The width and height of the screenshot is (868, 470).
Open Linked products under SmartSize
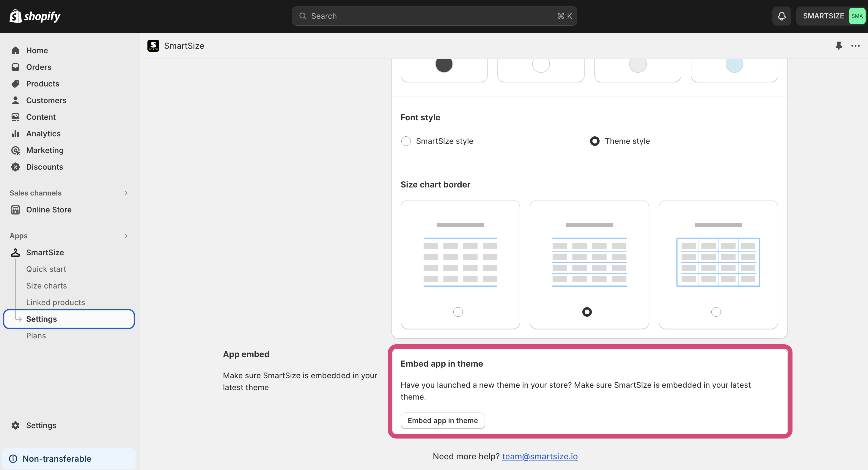[x=56, y=302]
